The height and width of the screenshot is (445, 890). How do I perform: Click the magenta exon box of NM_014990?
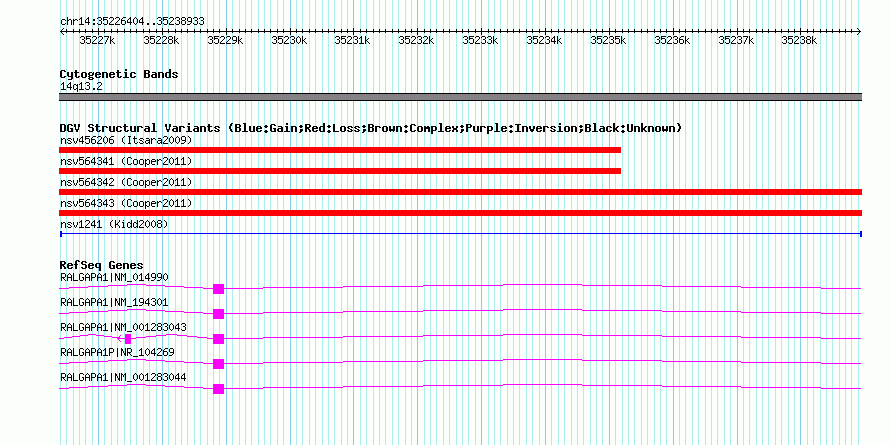pyautogui.click(x=219, y=289)
